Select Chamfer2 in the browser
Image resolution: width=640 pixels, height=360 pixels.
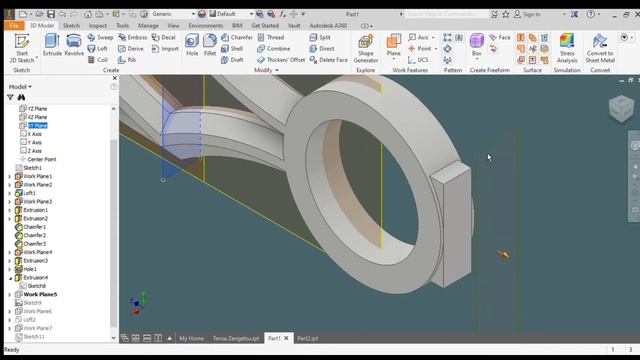tap(31, 236)
